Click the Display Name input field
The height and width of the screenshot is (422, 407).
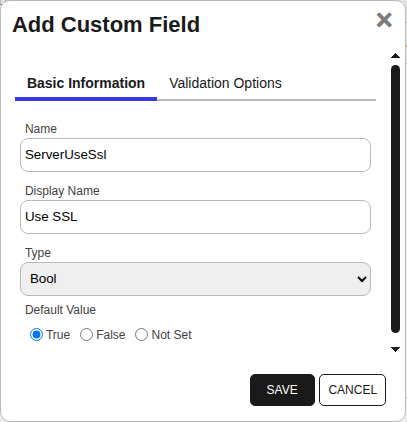pyautogui.click(x=195, y=217)
